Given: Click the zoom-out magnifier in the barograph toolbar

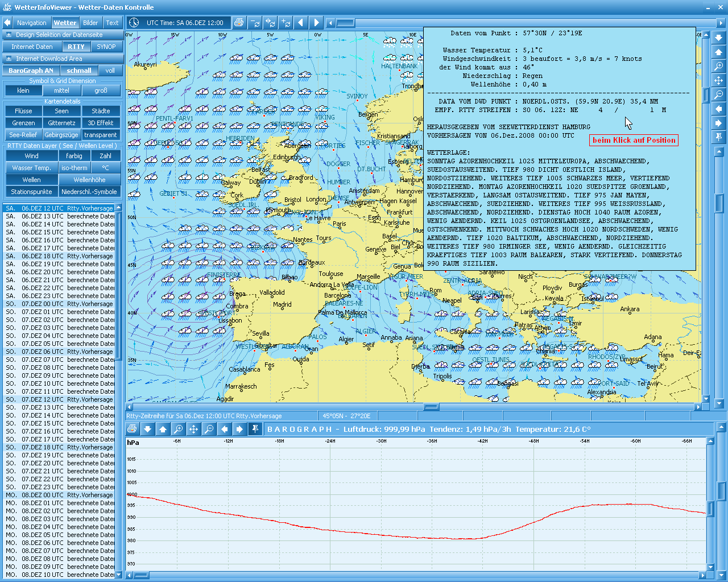Looking at the screenshot, I should click(x=209, y=429).
